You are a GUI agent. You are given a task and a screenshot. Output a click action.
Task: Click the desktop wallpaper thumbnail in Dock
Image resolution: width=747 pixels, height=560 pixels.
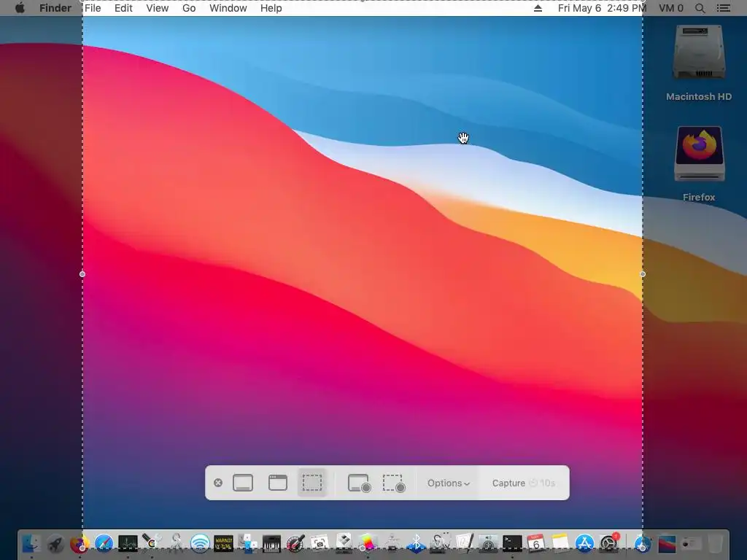click(667, 542)
